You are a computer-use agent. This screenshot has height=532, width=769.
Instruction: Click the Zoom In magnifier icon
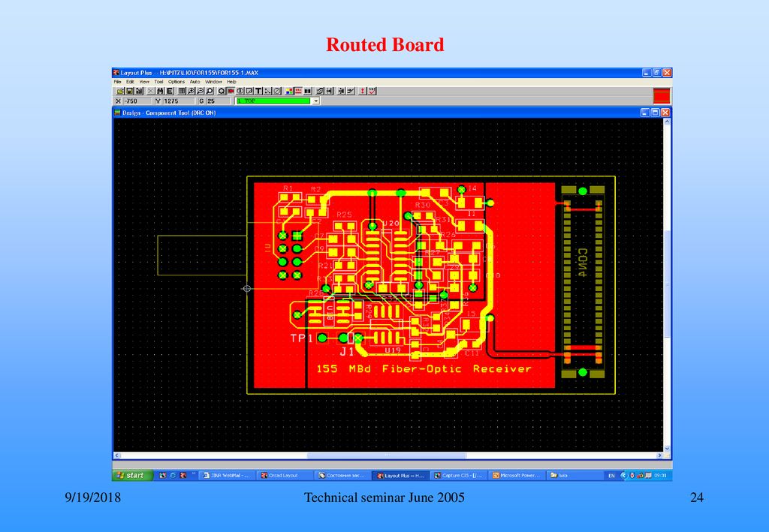pyautogui.click(x=191, y=91)
